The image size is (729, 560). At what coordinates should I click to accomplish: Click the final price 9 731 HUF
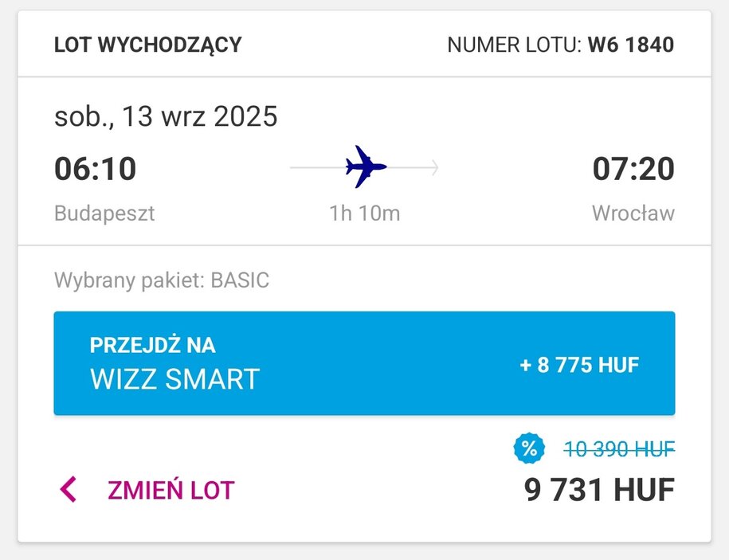(599, 490)
